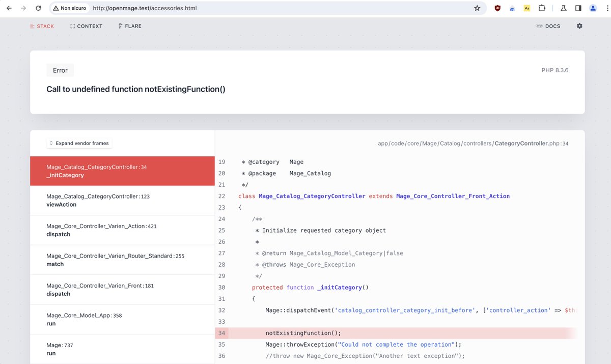Open the uBlock Origin extension icon

point(497,8)
